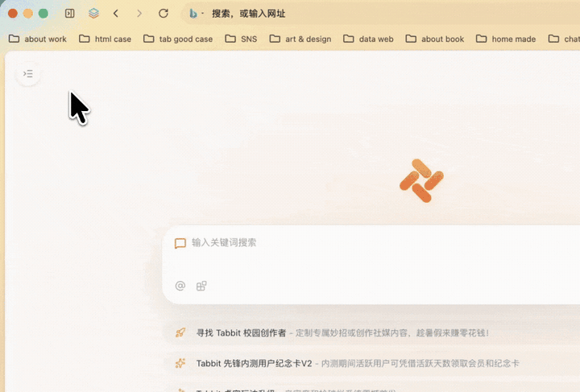Click the orange Tabbit logo
Screen dimensions: 580x392
[421, 180]
